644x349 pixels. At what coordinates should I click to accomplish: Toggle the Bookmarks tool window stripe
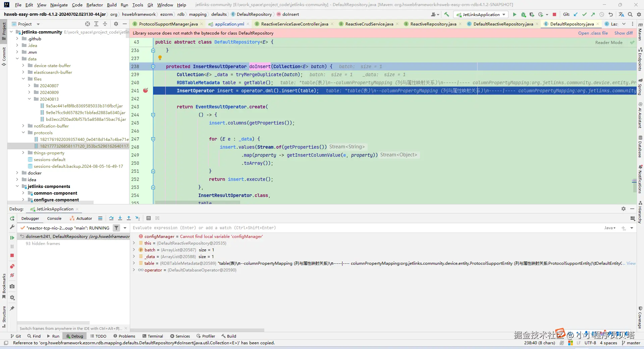4,286
